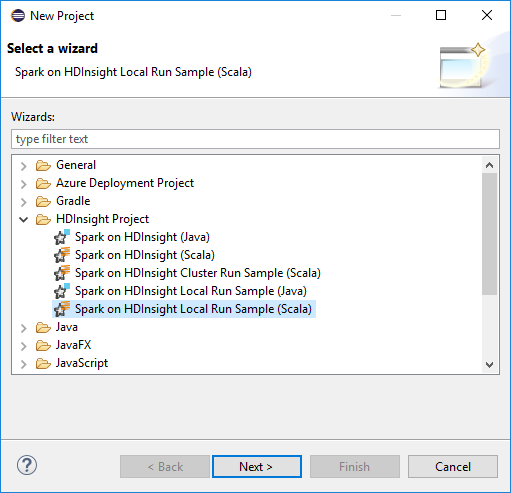
Task: Select the Azure Deployment Project label
Action: [x=125, y=183]
